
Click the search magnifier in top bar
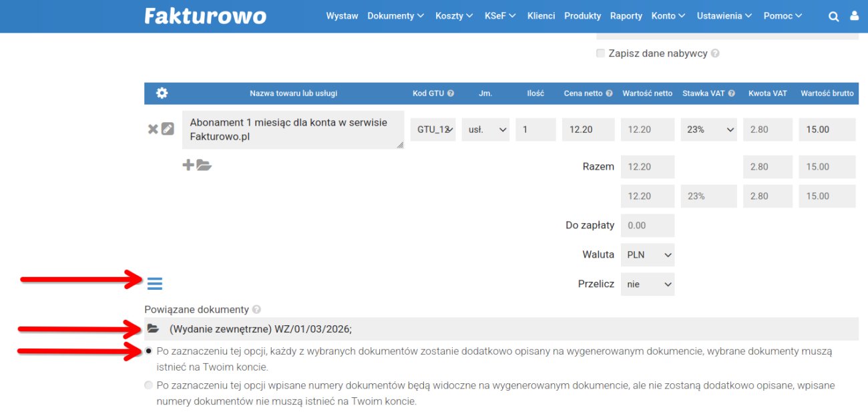tap(833, 15)
